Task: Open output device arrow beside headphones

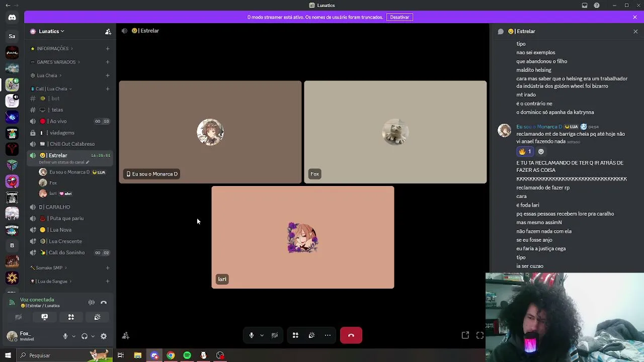Action: (x=93, y=336)
